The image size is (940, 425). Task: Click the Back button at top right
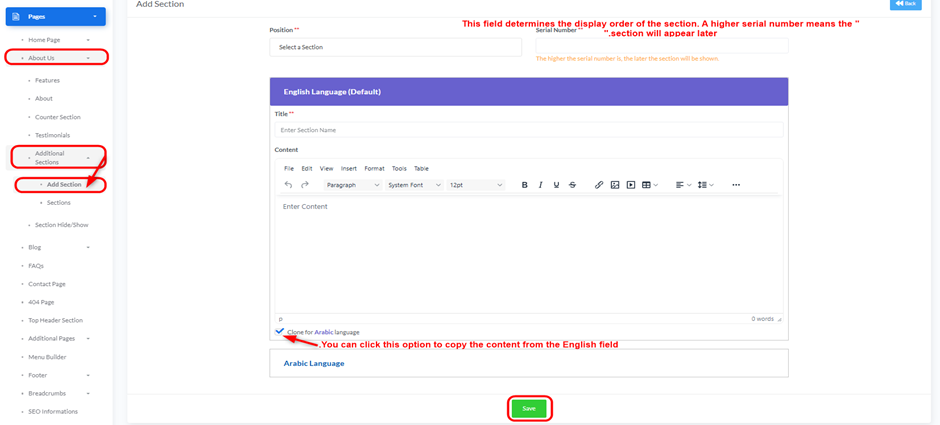[x=905, y=4]
